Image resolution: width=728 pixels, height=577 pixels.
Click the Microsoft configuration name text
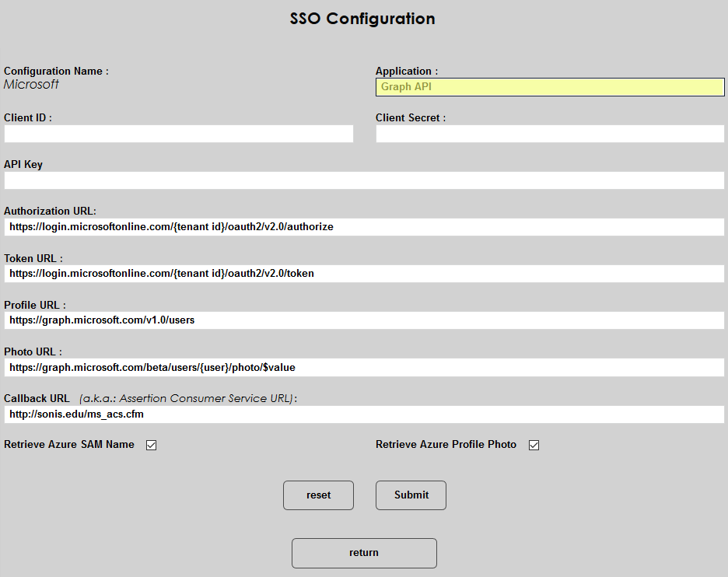31,85
